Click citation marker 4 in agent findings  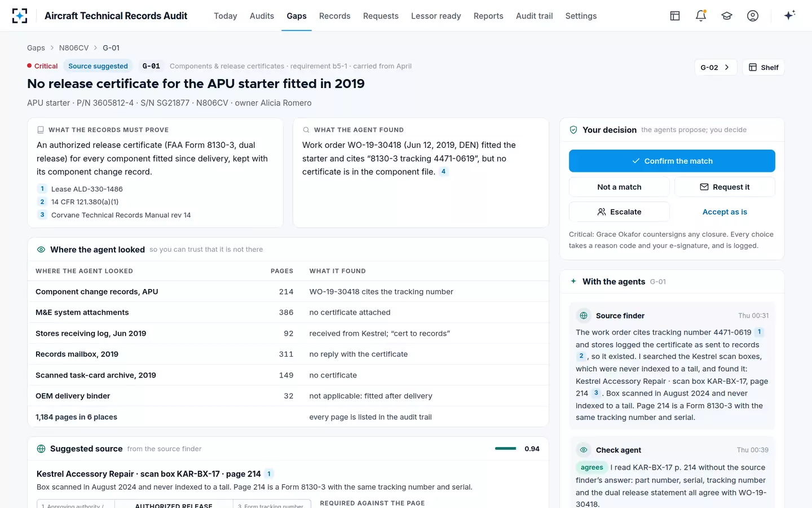pos(444,172)
